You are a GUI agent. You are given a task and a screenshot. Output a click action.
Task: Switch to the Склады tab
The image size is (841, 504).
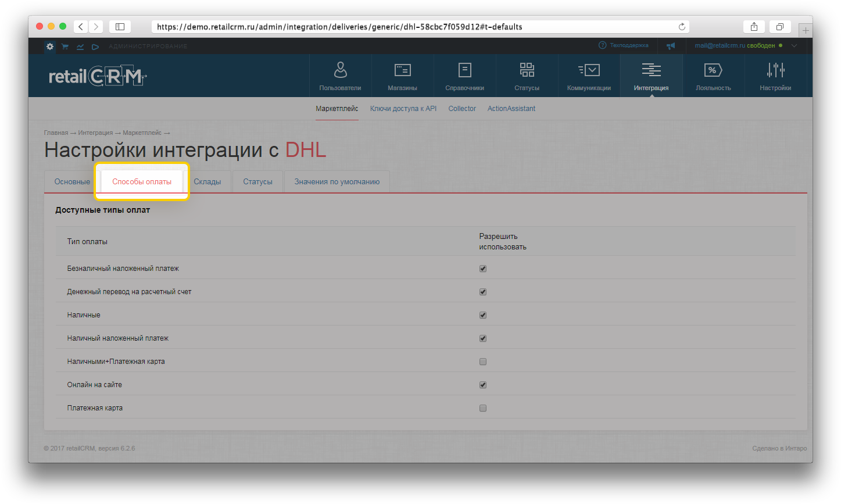207,182
